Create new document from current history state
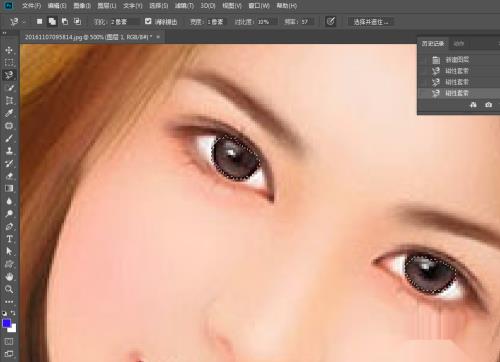Screen dimensions: 500x362 coord(473,105)
